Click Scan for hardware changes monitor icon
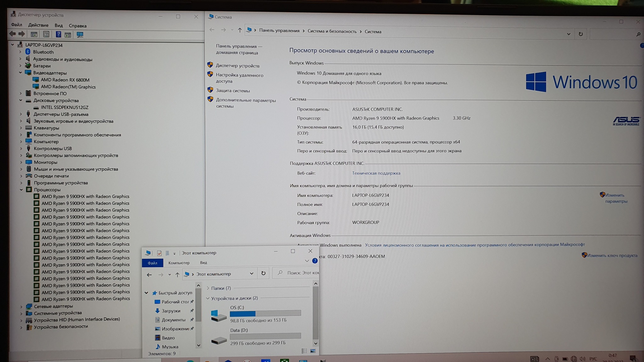The image size is (644, 362). point(80,35)
